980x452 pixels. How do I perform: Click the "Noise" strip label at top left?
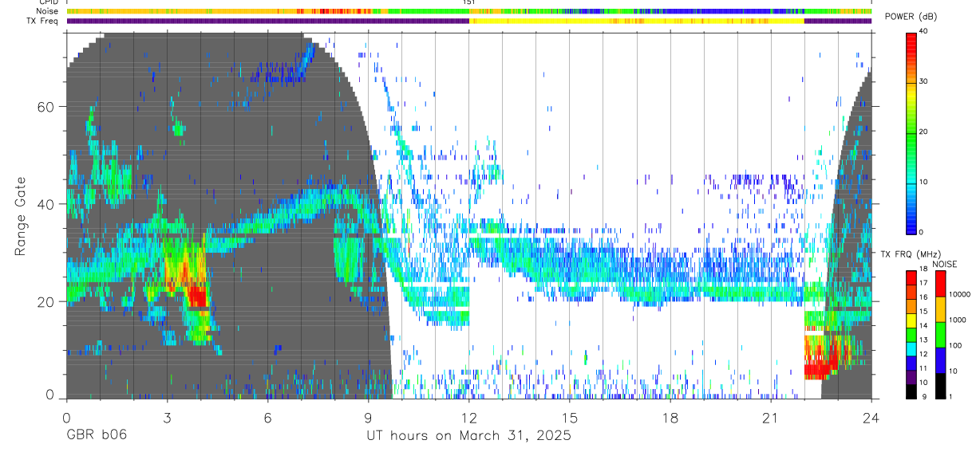pyautogui.click(x=48, y=11)
